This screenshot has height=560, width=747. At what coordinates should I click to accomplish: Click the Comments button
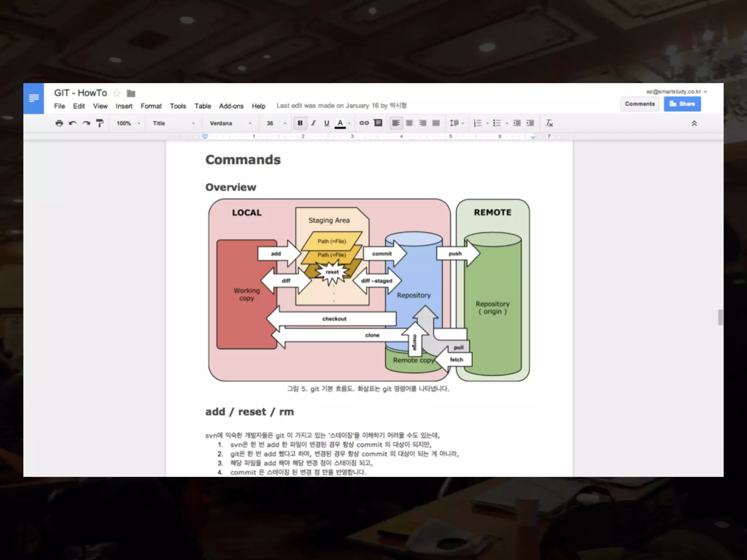[640, 104]
